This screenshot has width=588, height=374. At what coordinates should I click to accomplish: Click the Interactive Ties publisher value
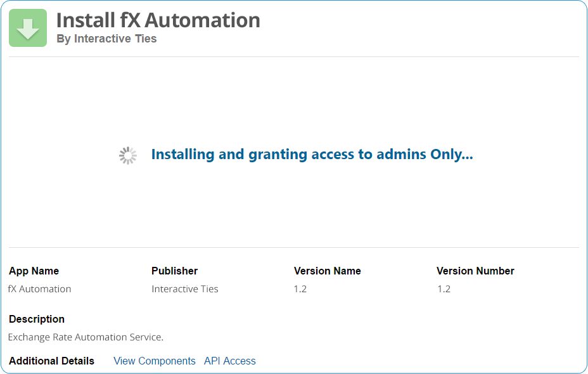click(185, 289)
